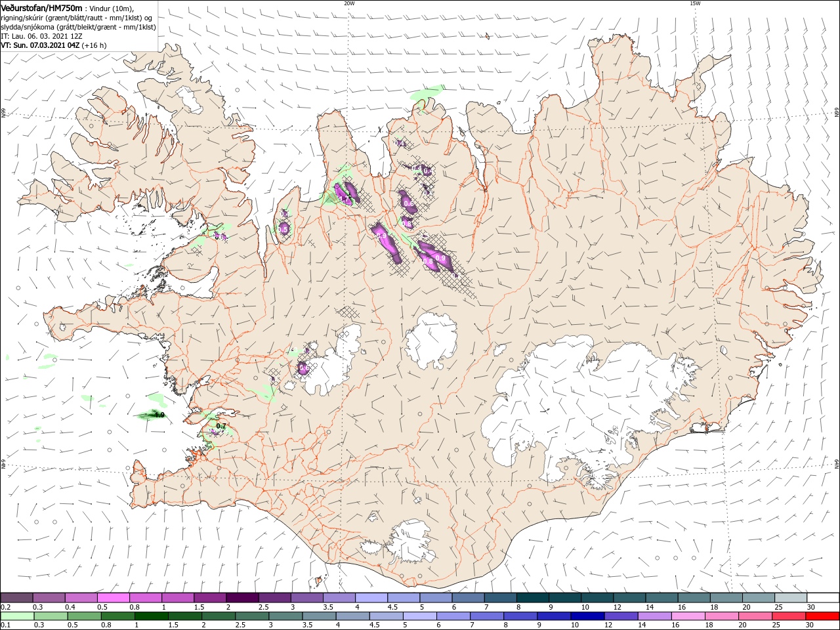Pick upper-row swatch between 10 and 12
Image resolution: width=840 pixels, height=630 pixels.
(598, 597)
